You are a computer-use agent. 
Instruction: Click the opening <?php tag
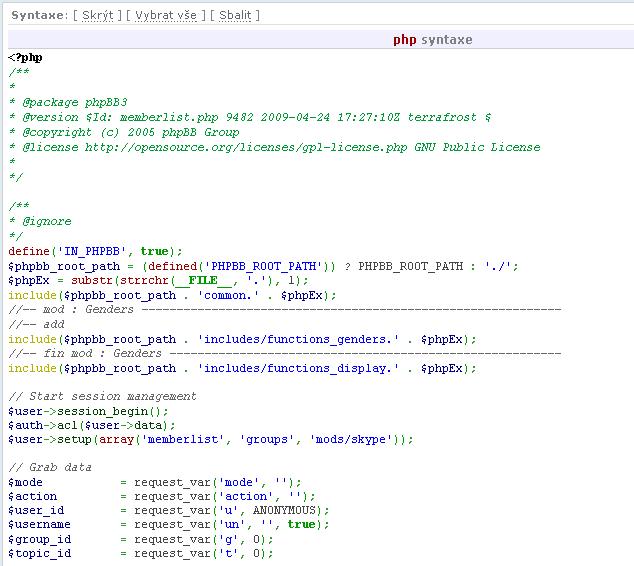click(x=25, y=57)
